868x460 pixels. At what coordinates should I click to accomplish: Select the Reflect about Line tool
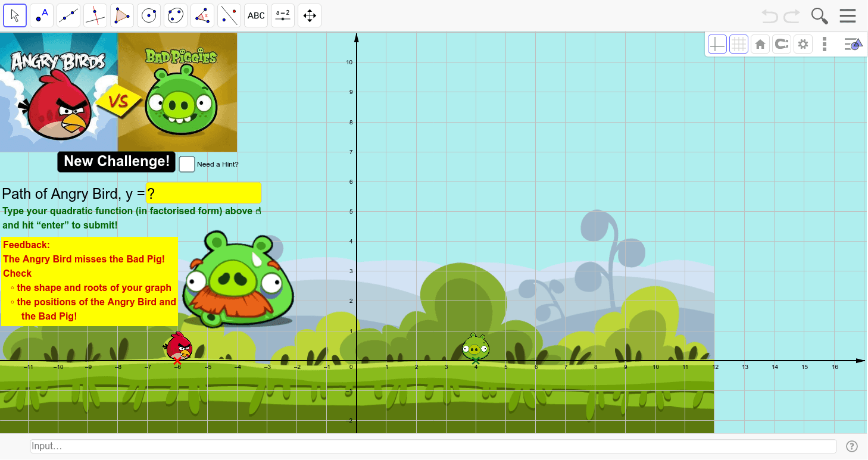tap(229, 15)
